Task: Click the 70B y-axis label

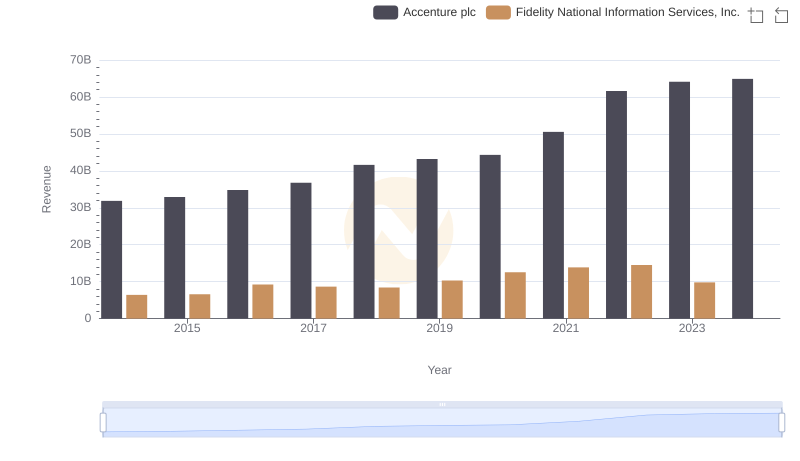Action: click(x=81, y=60)
